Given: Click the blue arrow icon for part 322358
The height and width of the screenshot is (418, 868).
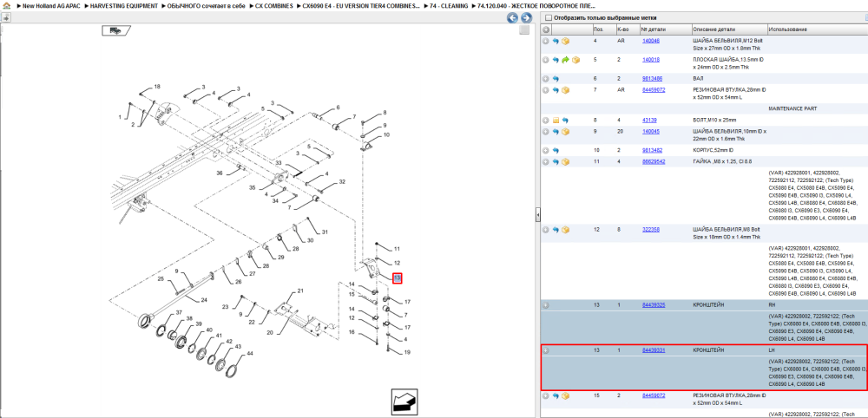Looking at the screenshot, I should pyautogui.click(x=556, y=230).
